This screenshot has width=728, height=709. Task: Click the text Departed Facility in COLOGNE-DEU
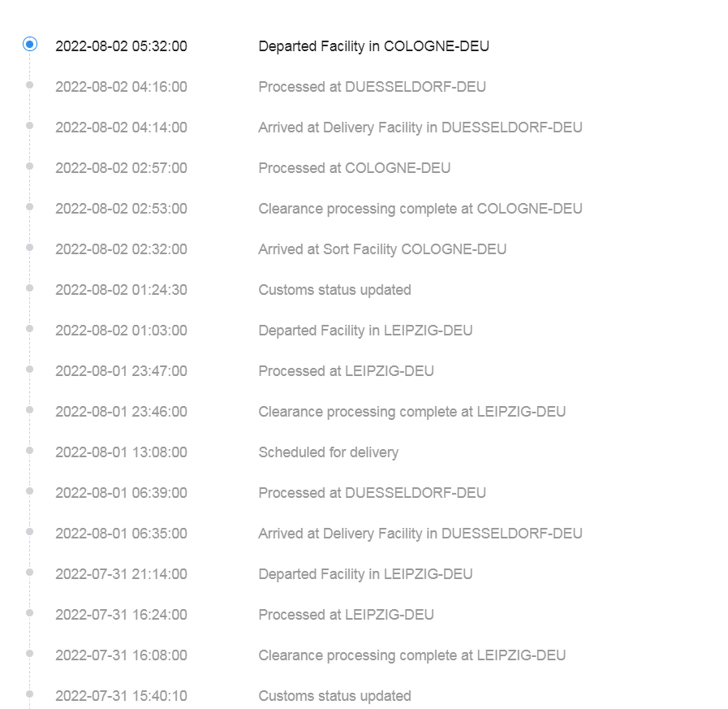374,46
